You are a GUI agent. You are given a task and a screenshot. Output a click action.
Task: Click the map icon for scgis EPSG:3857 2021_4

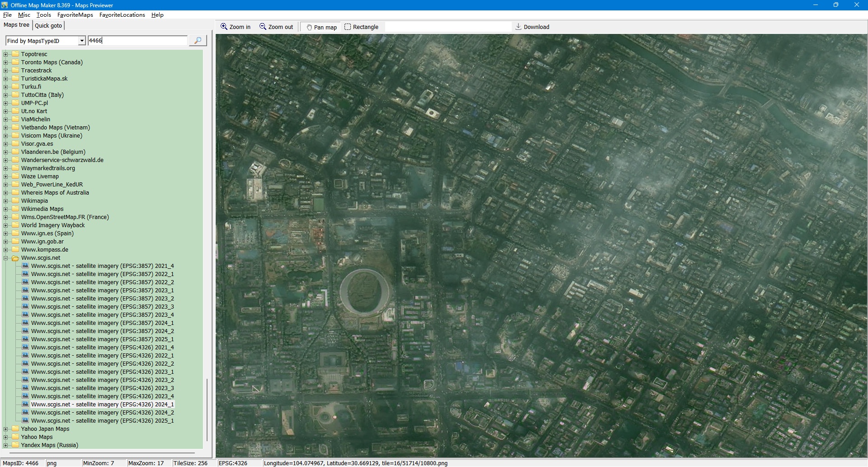(26, 266)
